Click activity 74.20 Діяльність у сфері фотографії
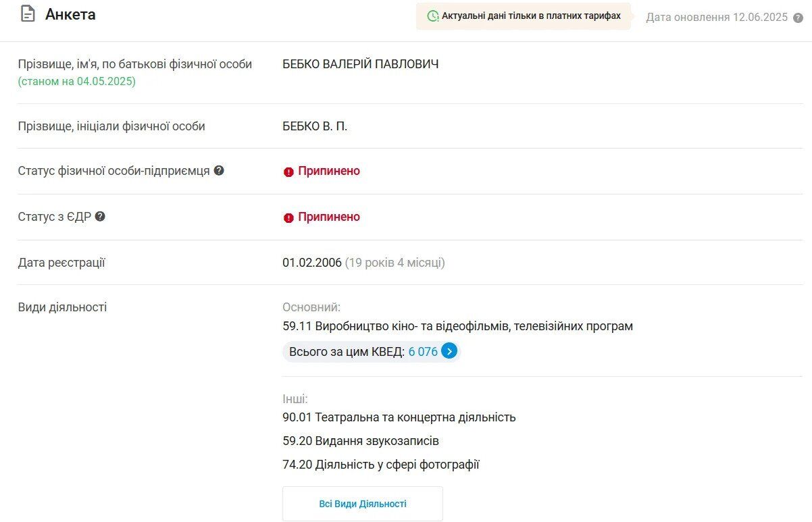 381,465
